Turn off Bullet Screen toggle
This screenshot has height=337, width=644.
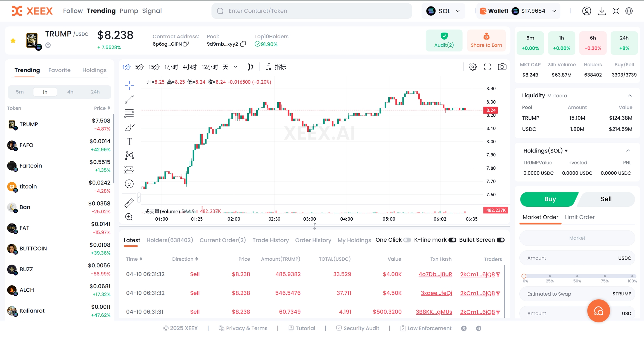(500, 240)
